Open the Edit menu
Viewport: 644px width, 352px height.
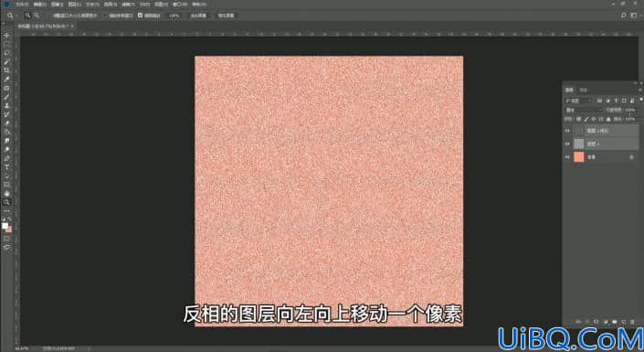(x=40, y=4)
